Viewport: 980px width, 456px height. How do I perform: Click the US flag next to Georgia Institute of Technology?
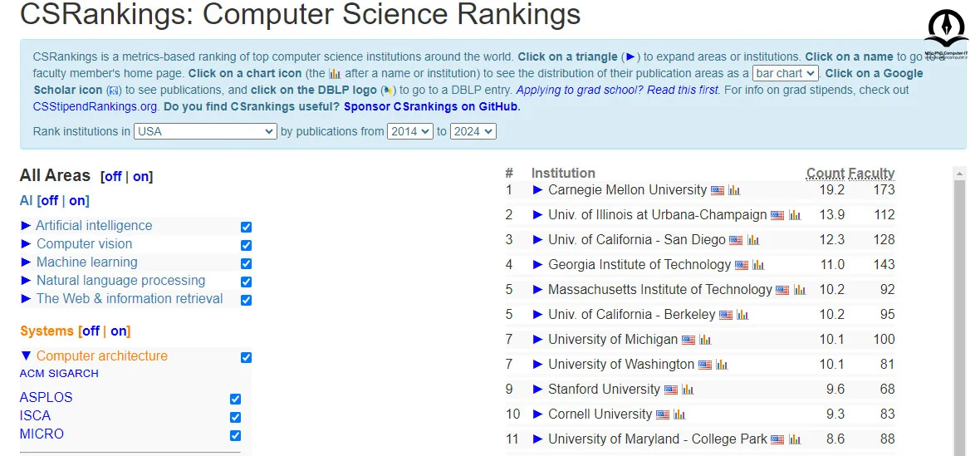[x=742, y=266]
